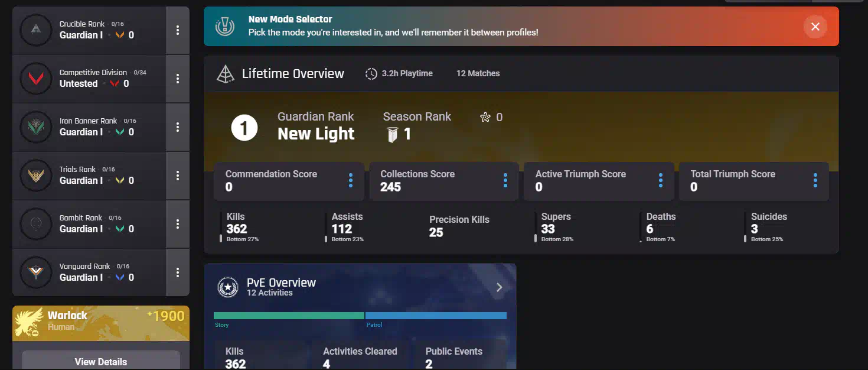Image resolution: width=868 pixels, height=370 pixels.
Task: Open the Crucible Rank options menu
Action: point(178,30)
